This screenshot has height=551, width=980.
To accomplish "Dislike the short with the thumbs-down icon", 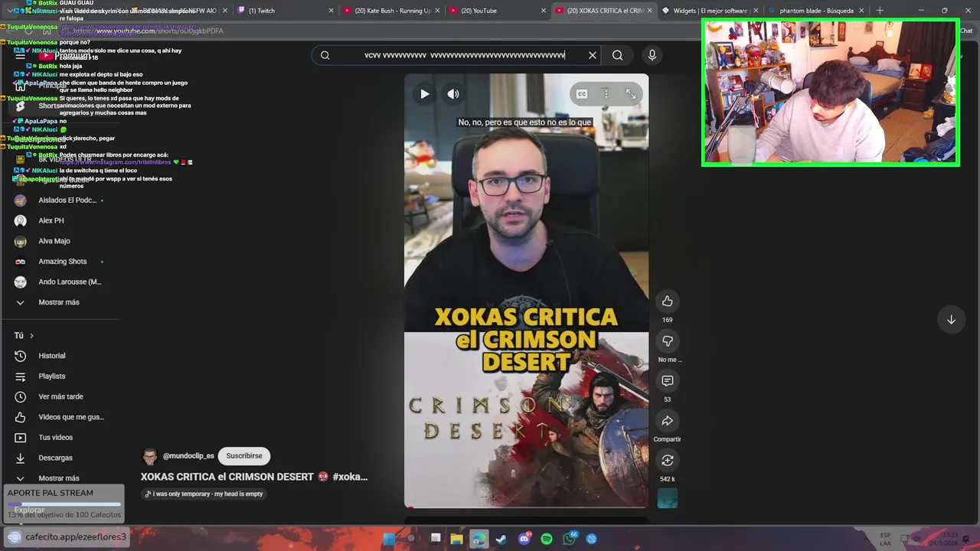I will [x=668, y=341].
